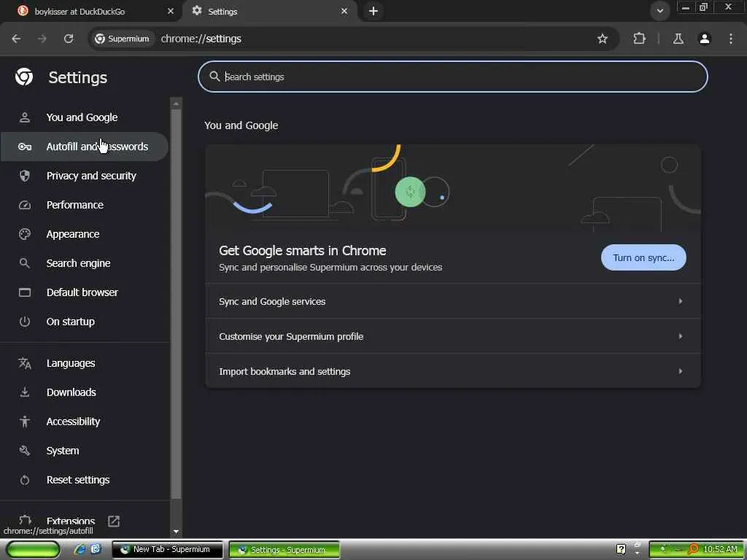Open a new tab with the plus button
The width and height of the screenshot is (747, 560).
pos(373,11)
